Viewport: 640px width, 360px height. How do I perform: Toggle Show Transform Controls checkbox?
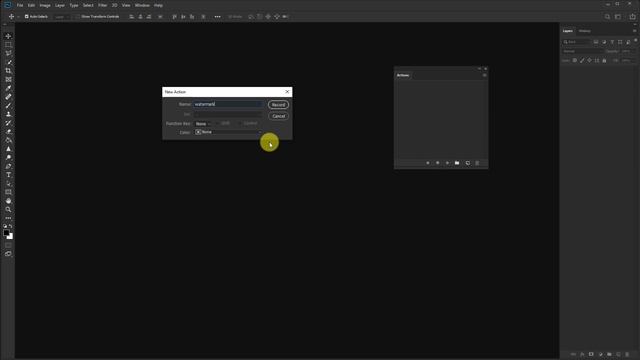77,17
